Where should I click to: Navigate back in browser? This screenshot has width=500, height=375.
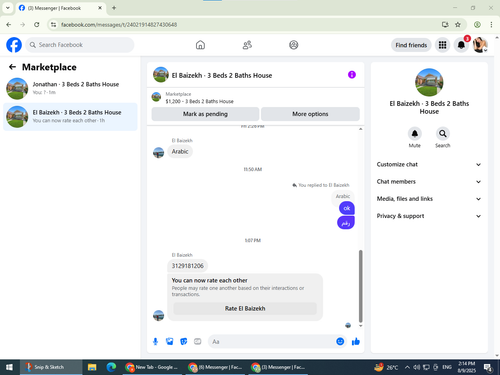[9, 25]
